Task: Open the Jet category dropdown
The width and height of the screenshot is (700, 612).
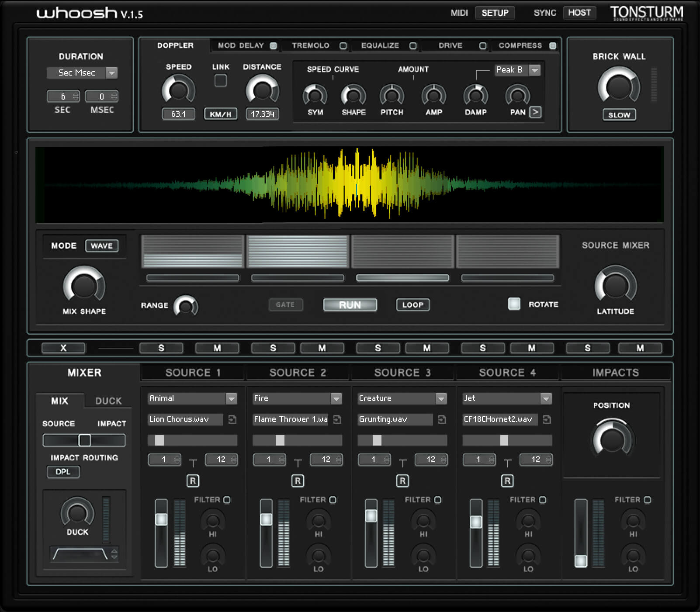Action: [507, 398]
